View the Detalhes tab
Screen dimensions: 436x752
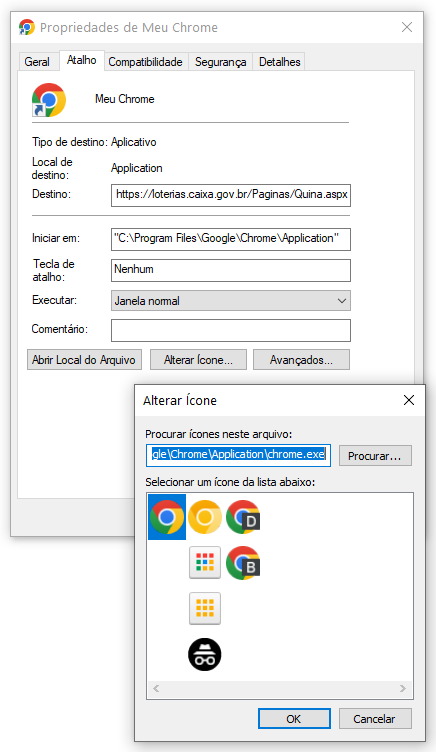coord(280,62)
